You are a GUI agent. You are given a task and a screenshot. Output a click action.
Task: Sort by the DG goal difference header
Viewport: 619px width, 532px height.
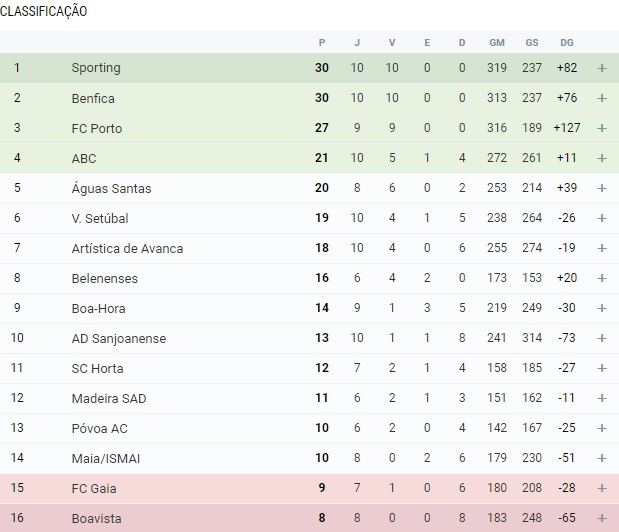[567, 42]
